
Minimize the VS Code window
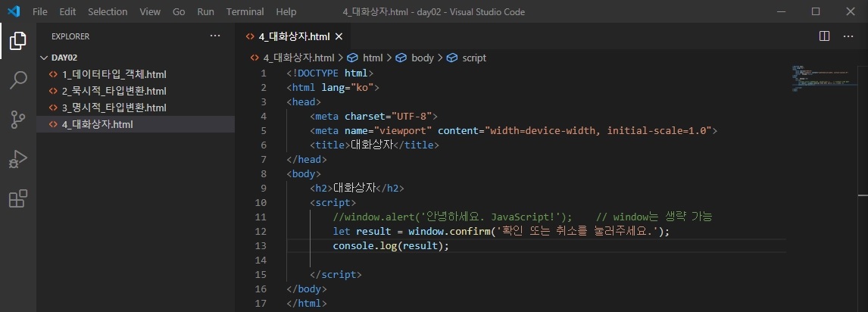tap(781, 11)
